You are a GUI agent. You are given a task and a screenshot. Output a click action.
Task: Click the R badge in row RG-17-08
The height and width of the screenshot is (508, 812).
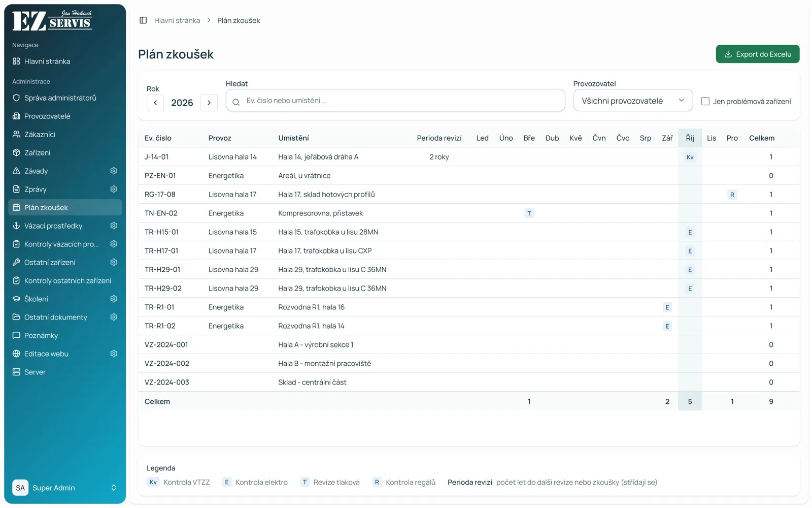732,195
